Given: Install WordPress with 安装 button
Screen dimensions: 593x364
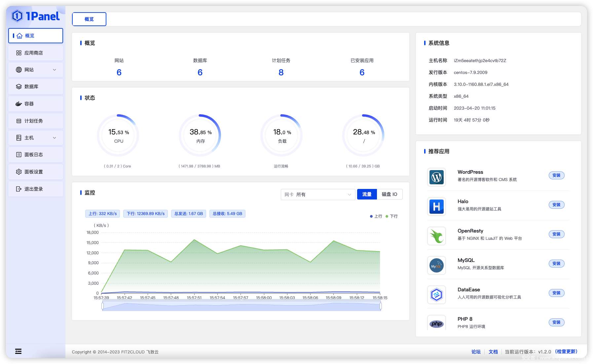Looking at the screenshot, I should [556, 175].
